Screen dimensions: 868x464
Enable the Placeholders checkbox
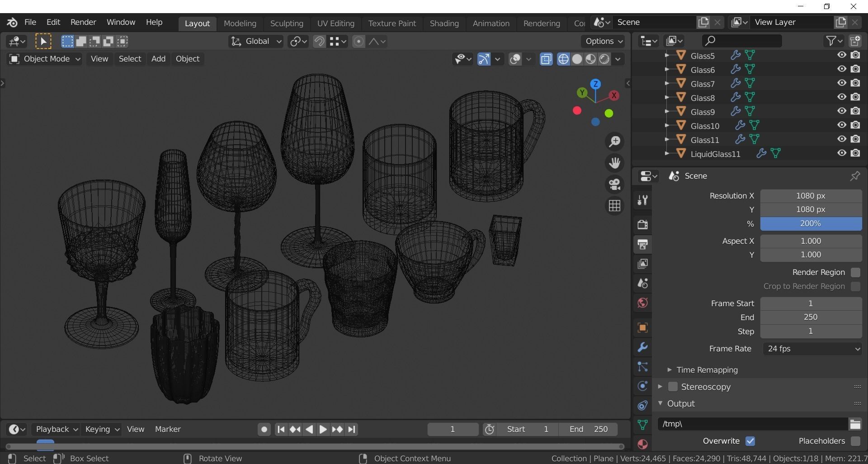point(855,441)
